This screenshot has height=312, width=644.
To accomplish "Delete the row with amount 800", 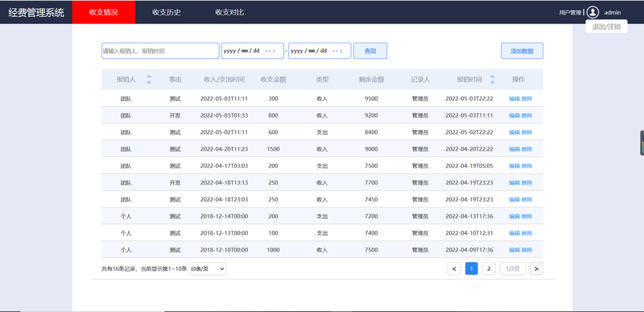I will 527,115.
